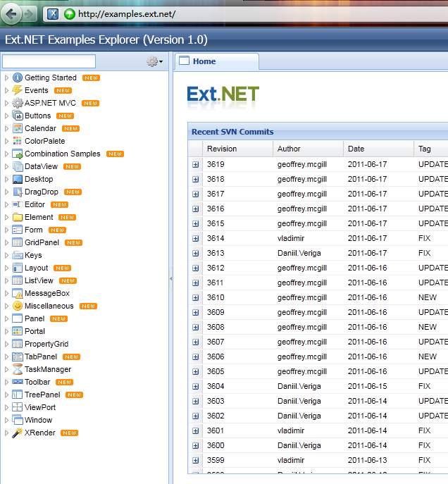Image resolution: width=448 pixels, height=484 pixels.
Task: Click the Window category icon
Action: tap(18, 420)
